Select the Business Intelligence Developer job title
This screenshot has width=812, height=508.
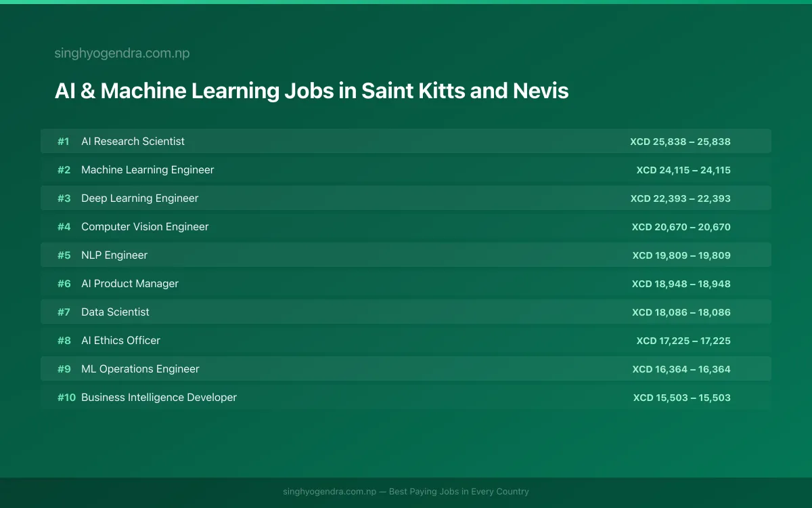tap(159, 398)
